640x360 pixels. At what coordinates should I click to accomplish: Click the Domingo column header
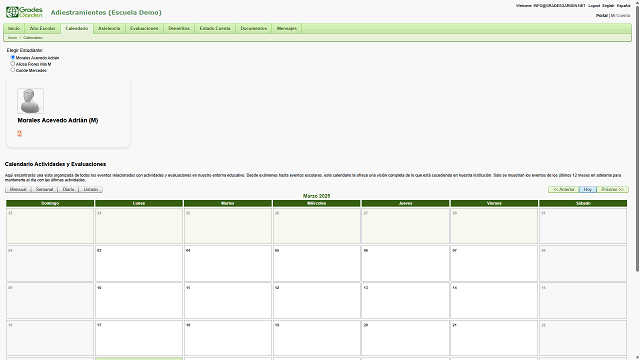(x=50, y=203)
